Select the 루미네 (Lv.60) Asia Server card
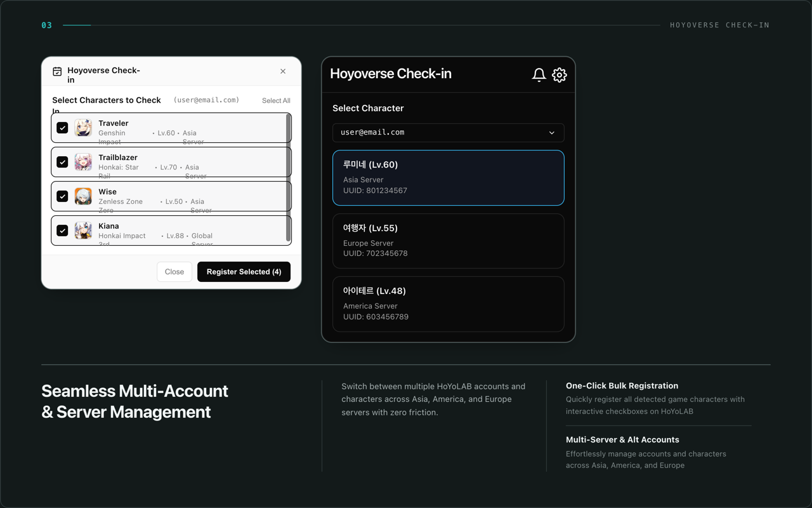Screen dimensions: 812x508 [449, 178]
